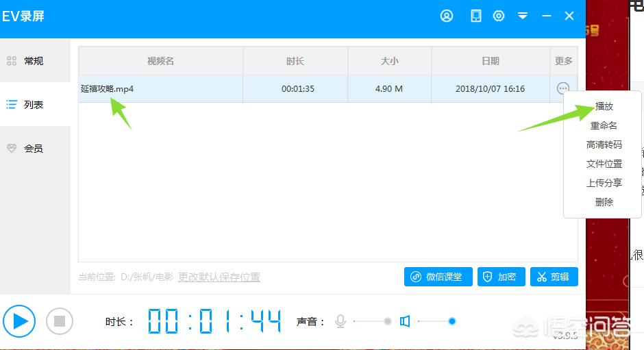Start recording with the play button
Screen dimensions: 644x350
tap(19, 321)
